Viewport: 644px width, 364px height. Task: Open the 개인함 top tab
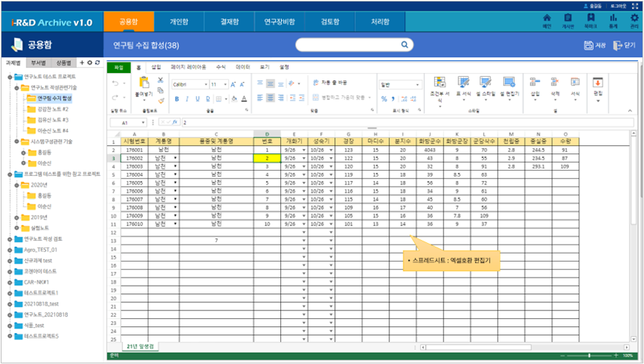coord(179,22)
